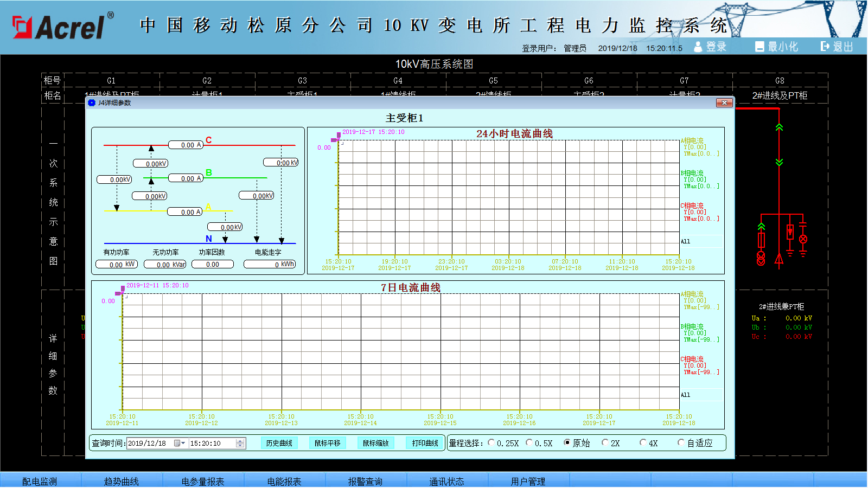Select the 自适应 range option

681,443
